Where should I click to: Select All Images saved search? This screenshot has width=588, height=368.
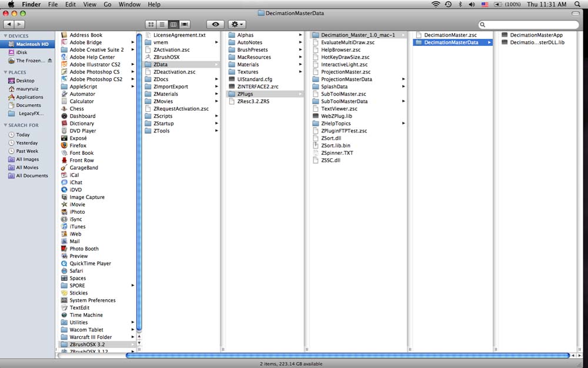click(x=27, y=159)
